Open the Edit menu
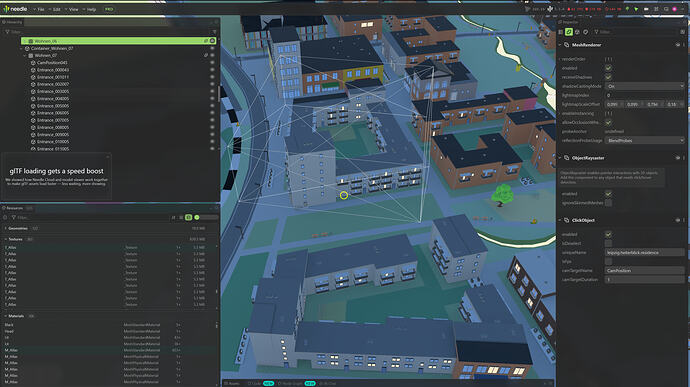Screen dimensions: 690x387 (56, 9)
